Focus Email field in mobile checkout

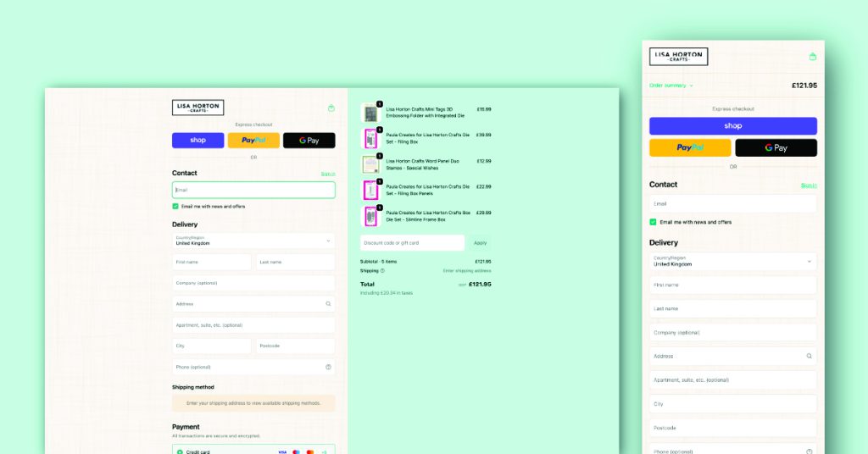733,203
